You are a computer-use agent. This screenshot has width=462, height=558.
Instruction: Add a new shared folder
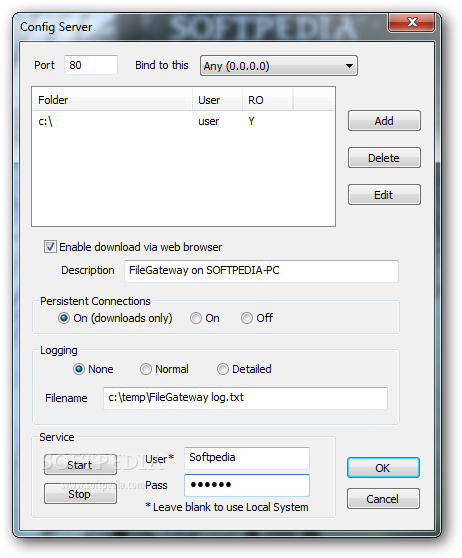pos(384,121)
